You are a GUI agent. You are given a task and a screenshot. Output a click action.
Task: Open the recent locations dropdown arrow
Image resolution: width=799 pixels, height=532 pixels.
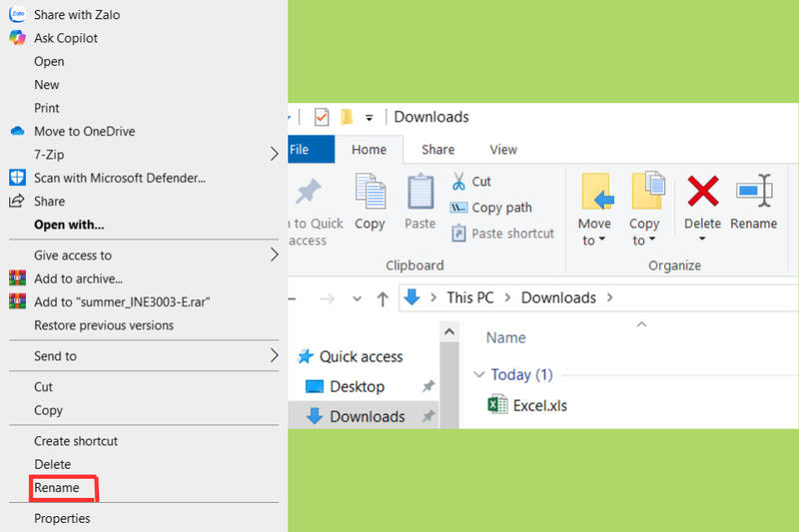tap(358, 298)
